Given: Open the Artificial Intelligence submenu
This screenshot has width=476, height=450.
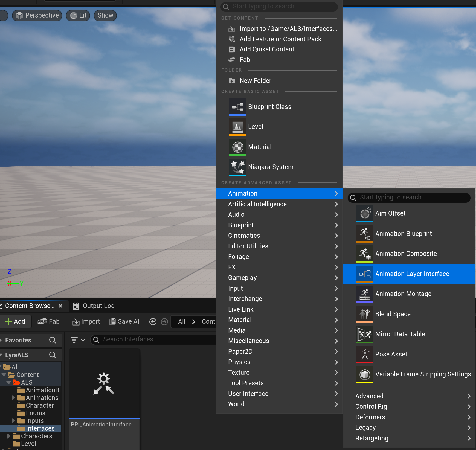Looking at the screenshot, I should coord(279,204).
